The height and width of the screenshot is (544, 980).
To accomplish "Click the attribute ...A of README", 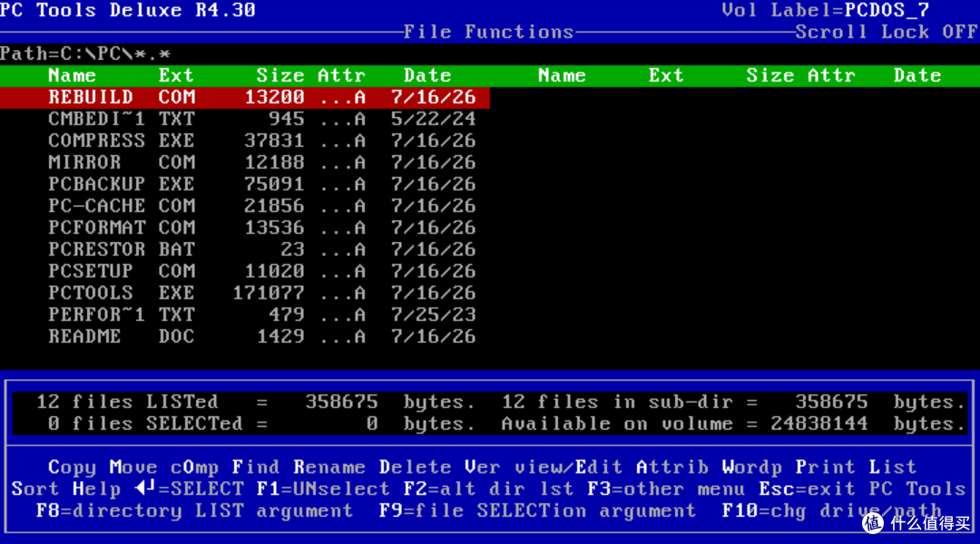I will 342,336.
